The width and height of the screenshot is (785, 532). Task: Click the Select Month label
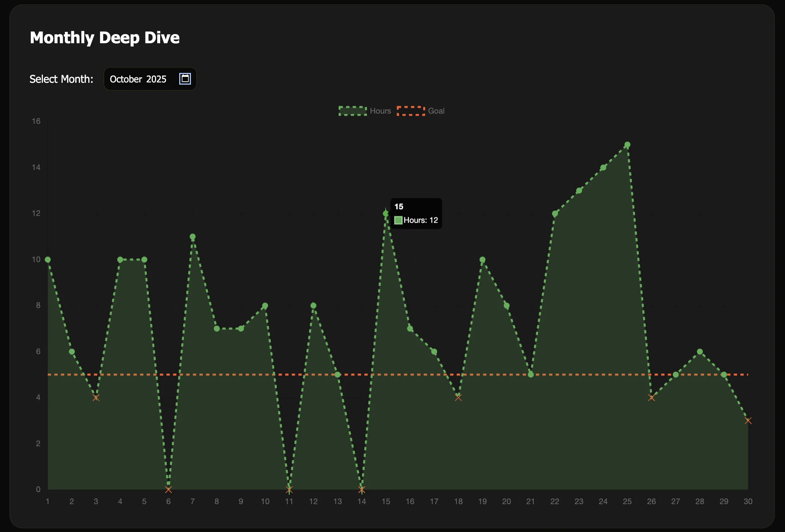pos(61,79)
